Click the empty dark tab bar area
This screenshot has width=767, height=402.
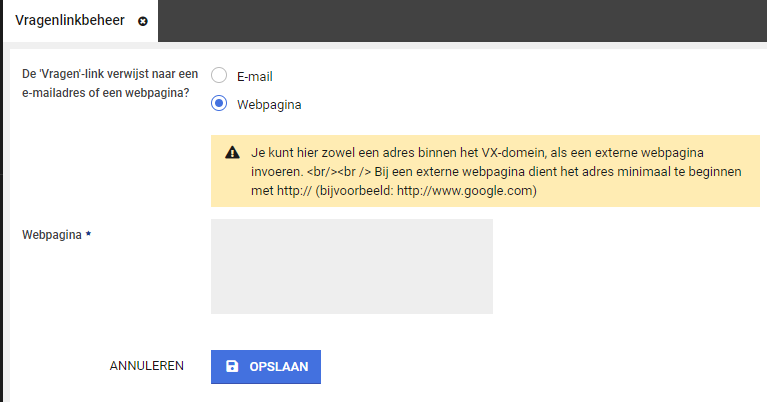(460, 21)
